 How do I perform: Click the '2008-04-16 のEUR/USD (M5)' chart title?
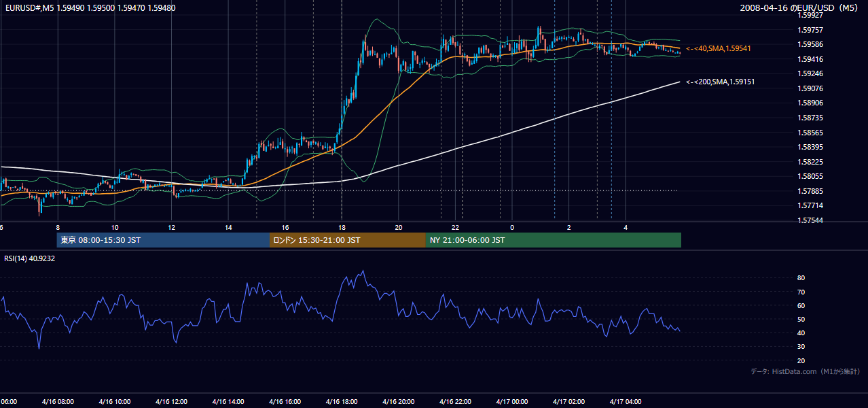[x=800, y=8]
